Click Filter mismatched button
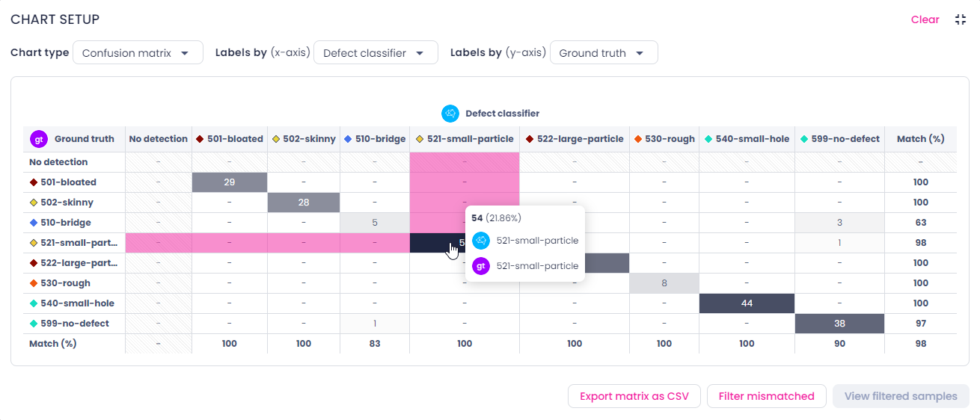 pos(766,396)
